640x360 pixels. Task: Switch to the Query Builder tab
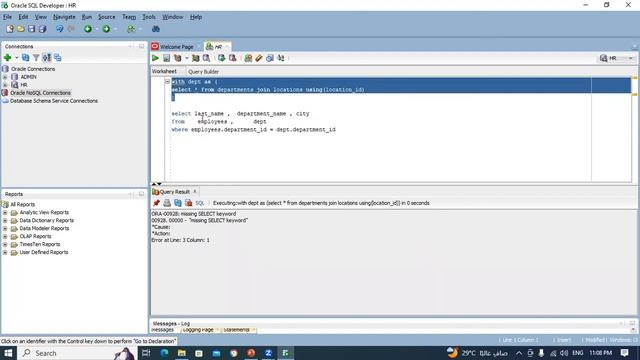pyautogui.click(x=203, y=71)
